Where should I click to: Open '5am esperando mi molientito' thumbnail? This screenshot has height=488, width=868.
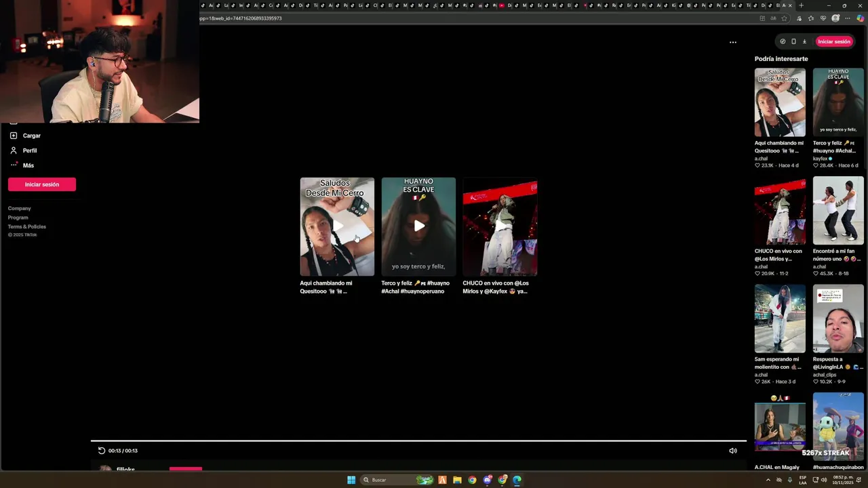[x=780, y=319]
